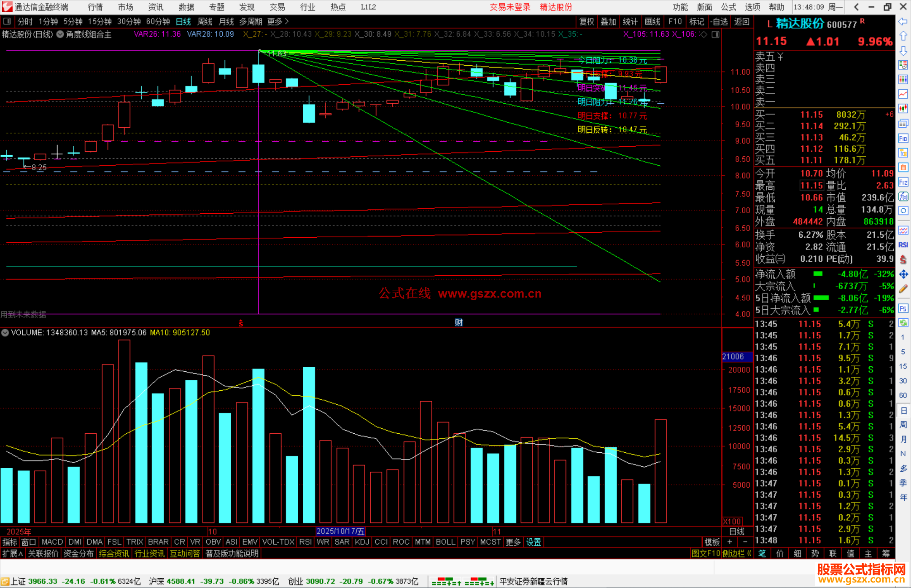Click the 2025/10/17 date marker

pos(340,531)
